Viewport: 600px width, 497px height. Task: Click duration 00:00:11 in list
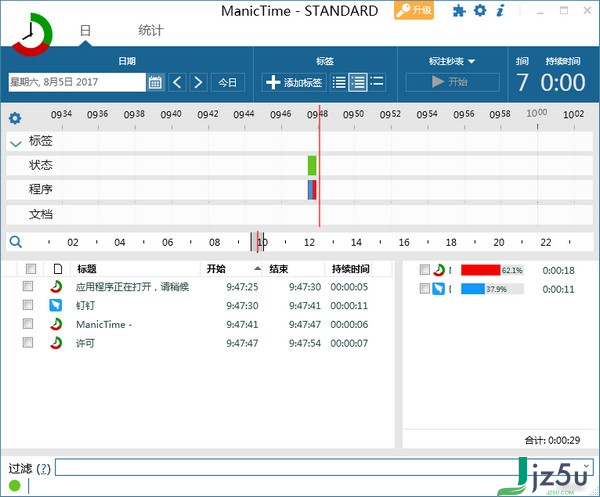349,306
